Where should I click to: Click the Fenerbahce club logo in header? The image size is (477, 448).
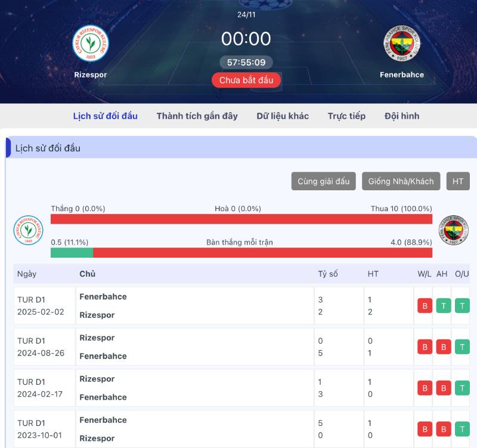point(401,43)
